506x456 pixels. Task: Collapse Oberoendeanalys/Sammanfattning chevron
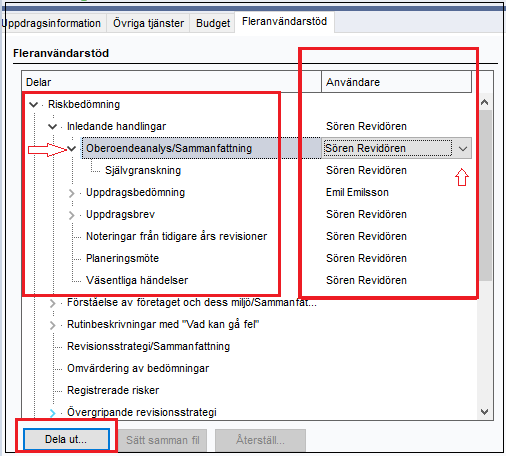pos(72,149)
